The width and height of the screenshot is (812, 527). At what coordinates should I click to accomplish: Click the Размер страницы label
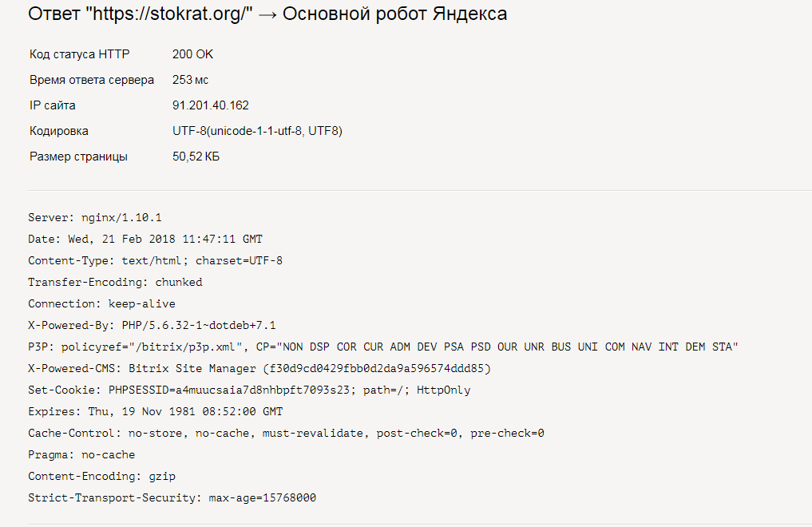78,157
